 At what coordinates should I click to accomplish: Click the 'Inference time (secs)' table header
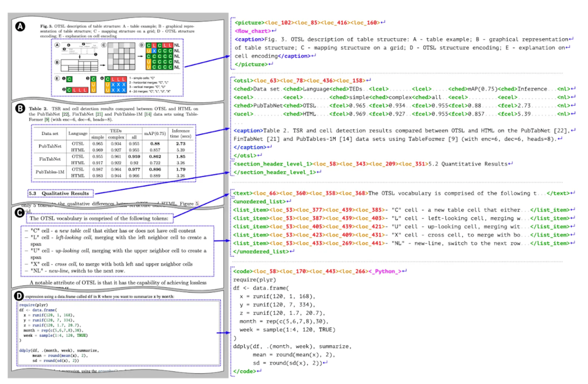(x=181, y=133)
